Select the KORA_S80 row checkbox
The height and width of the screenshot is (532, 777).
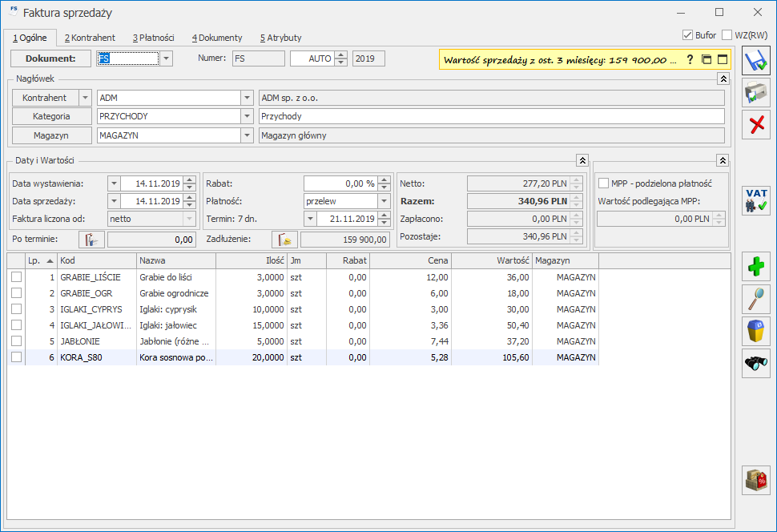click(16, 358)
